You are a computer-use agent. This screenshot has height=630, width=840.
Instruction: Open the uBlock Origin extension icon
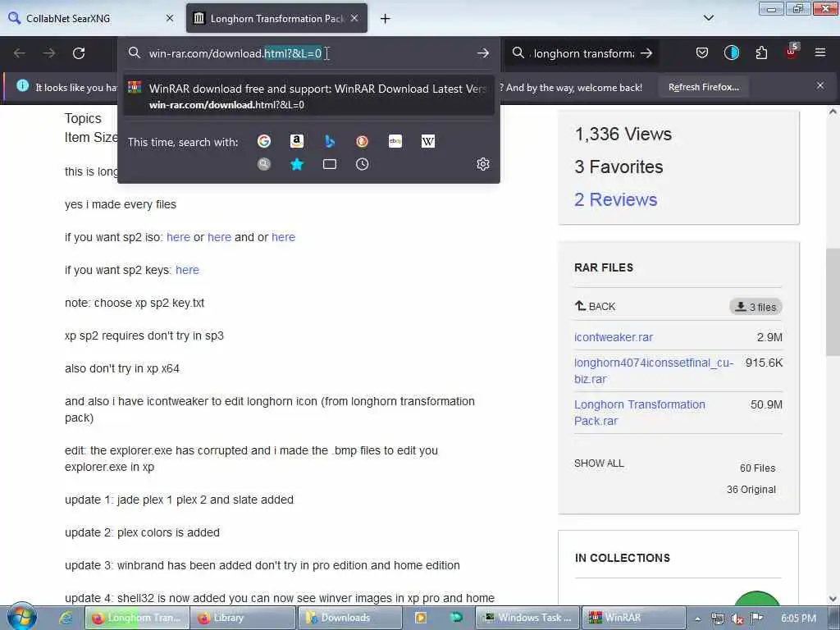(792, 52)
